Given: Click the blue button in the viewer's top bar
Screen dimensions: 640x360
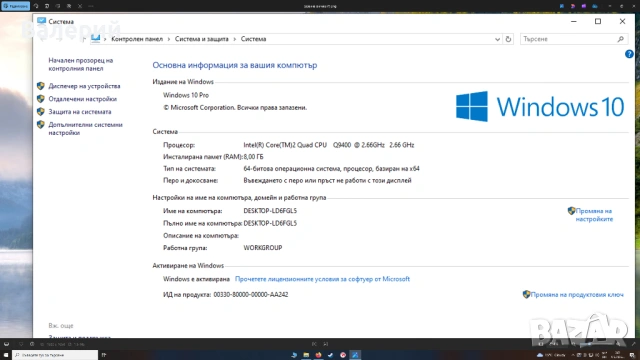Looking at the screenshot, I should [16, 6].
